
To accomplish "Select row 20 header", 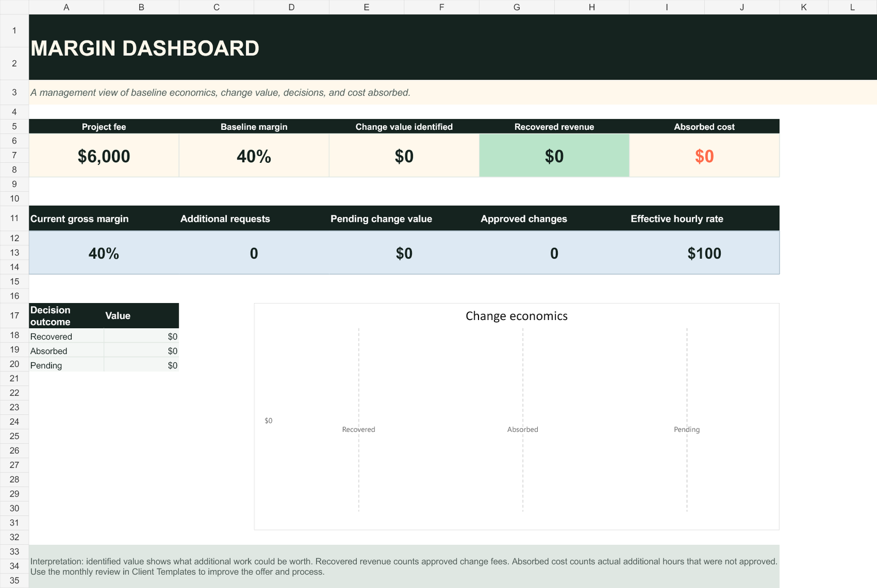I will click(x=14, y=364).
